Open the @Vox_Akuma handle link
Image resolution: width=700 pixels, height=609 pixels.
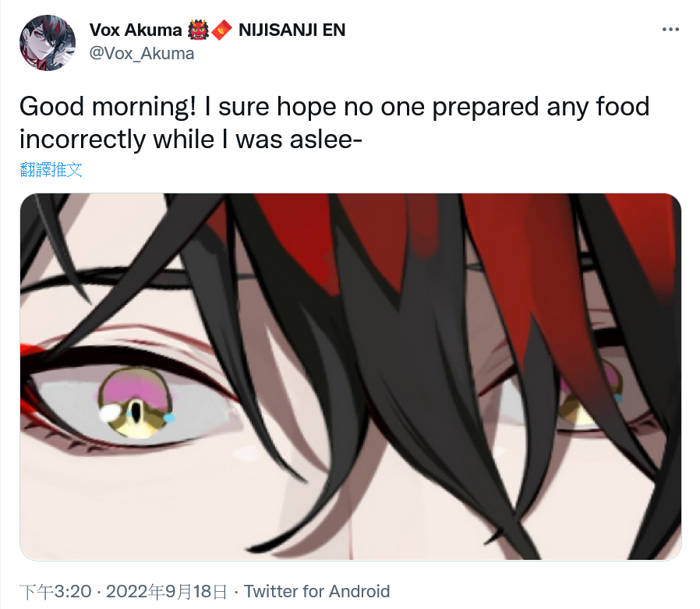[142, 54]
